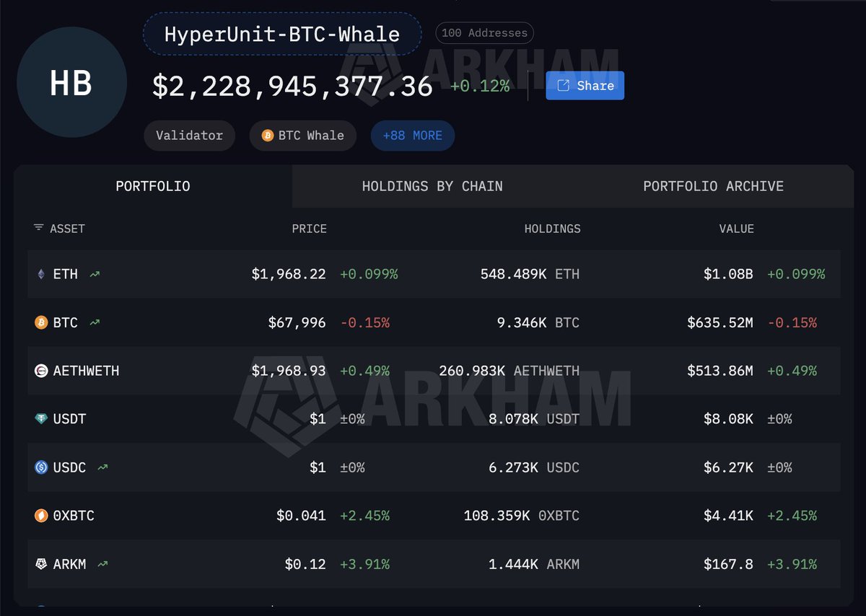Click the USDT Tether icon
Screen dimensions: 866x616
[41, 419]
